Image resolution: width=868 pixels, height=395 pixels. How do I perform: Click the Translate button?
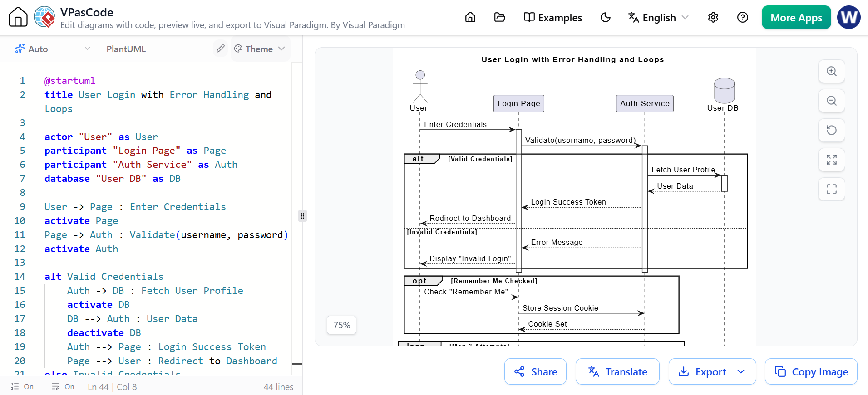click(617, 371)
